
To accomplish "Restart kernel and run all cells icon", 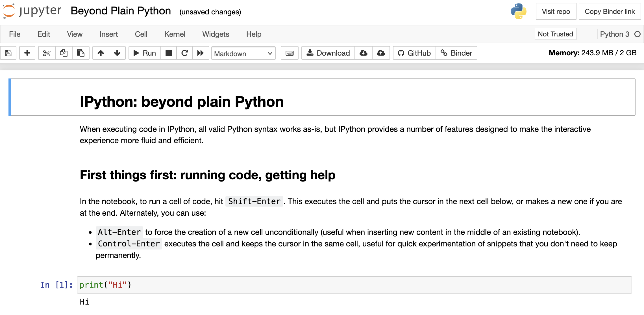I will [201, 53].
